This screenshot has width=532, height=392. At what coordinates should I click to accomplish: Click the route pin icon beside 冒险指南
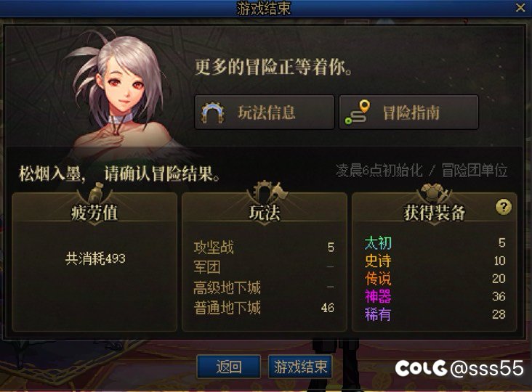coord(358,112)
